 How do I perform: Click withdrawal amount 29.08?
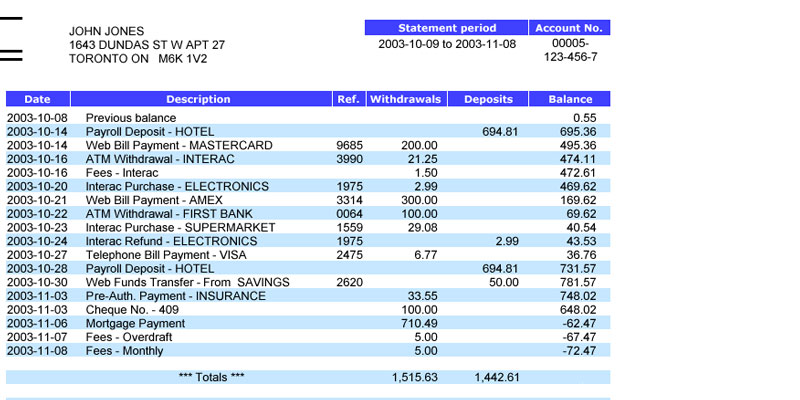click(422, 228)
